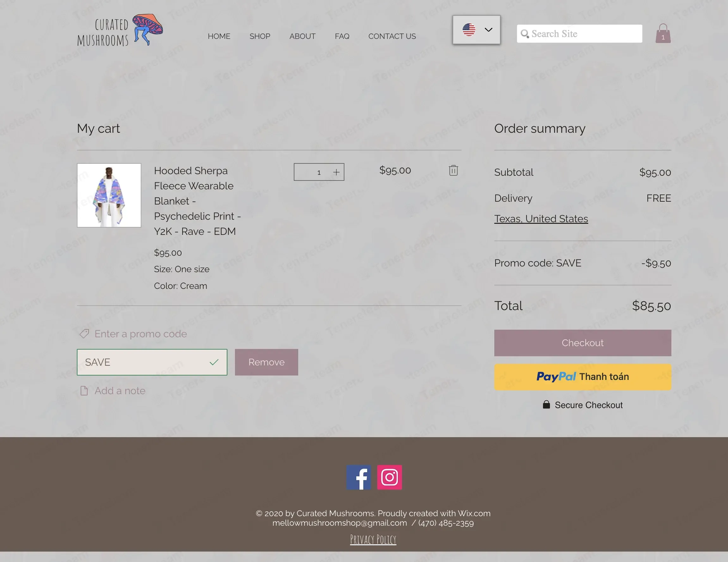Click the Total $85.50 amount
This screenshot has height=562, width=728.
pyautogui.click(x=651, y=306)
